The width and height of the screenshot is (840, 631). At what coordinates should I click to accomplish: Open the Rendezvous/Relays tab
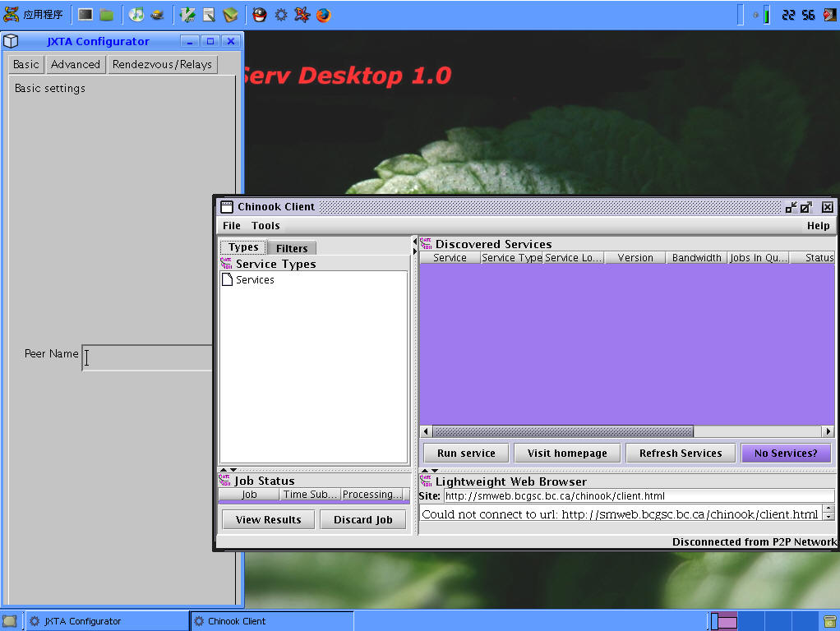[162, 64]
